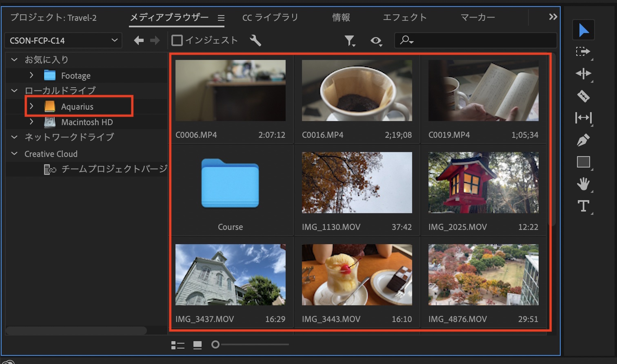Open ingest settings wrench icon
Screen dimensions: 617x364
(x=255, y=40)
